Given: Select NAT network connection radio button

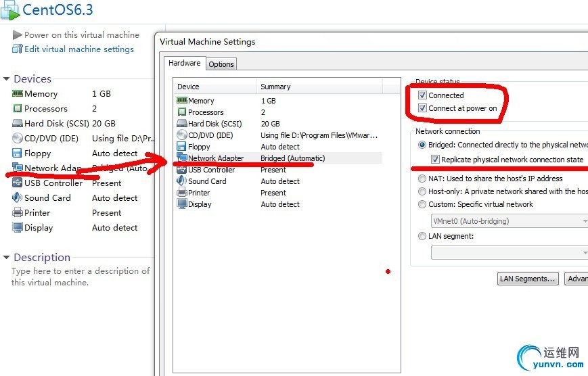Looking at the screenshot, I should coord(422,179).
